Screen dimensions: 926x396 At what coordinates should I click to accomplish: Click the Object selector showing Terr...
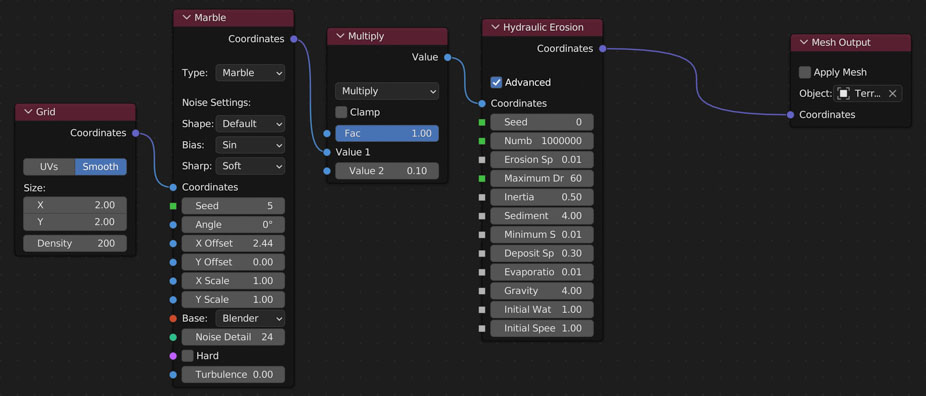(x=868, y=93)
